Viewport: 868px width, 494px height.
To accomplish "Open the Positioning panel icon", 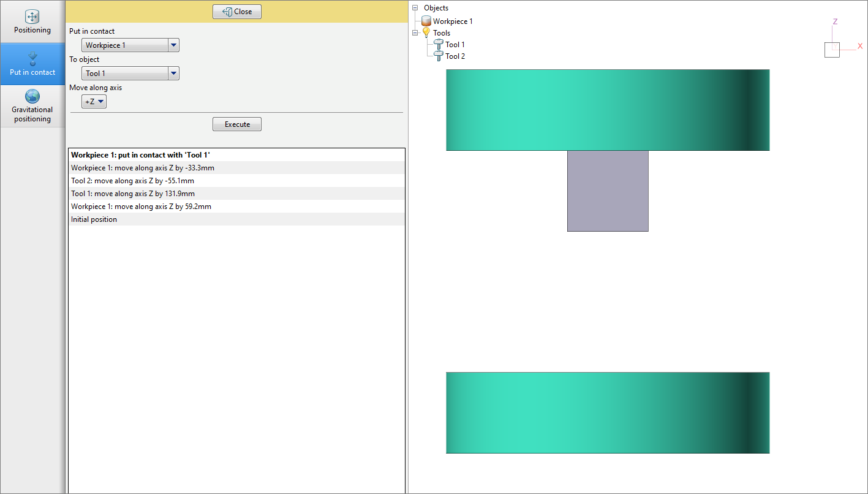I will point(32,17).
